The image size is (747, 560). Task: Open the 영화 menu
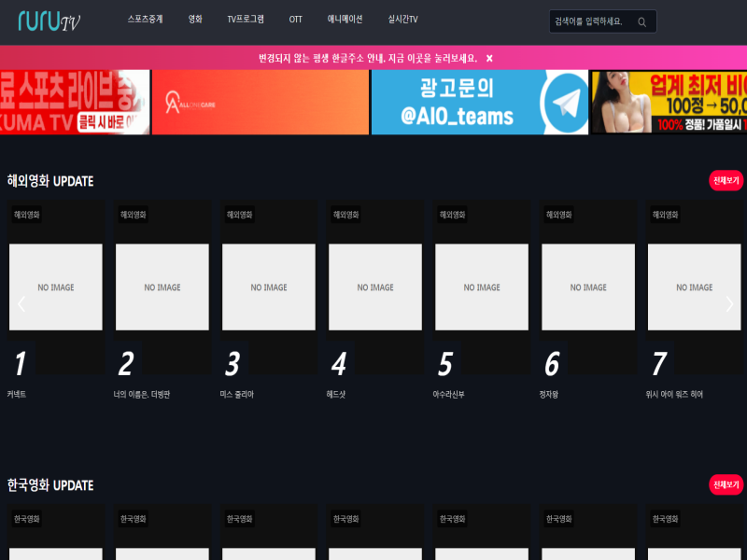pos(195,20)
